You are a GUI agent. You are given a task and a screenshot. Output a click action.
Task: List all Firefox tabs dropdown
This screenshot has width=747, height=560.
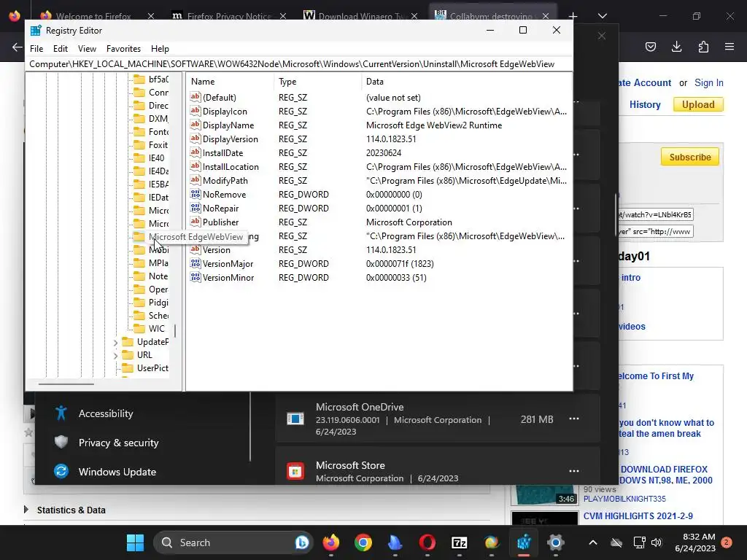pyautogui.click(x=602, y=16)
